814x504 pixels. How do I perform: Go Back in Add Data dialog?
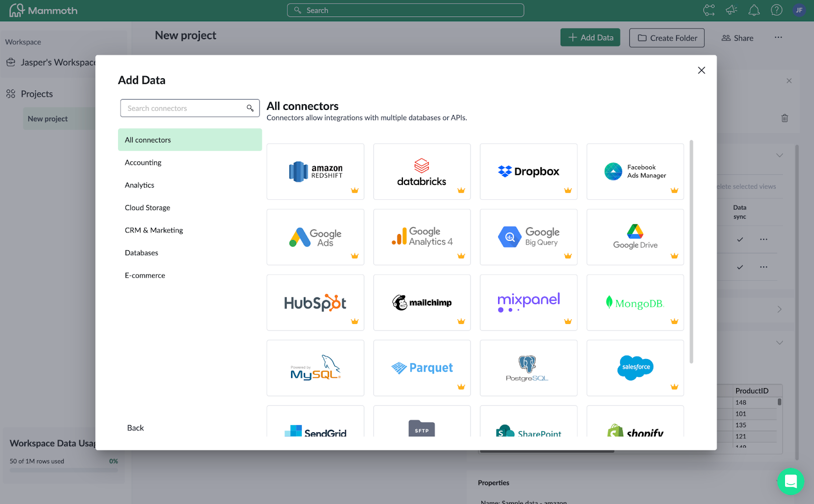point(135,428)
